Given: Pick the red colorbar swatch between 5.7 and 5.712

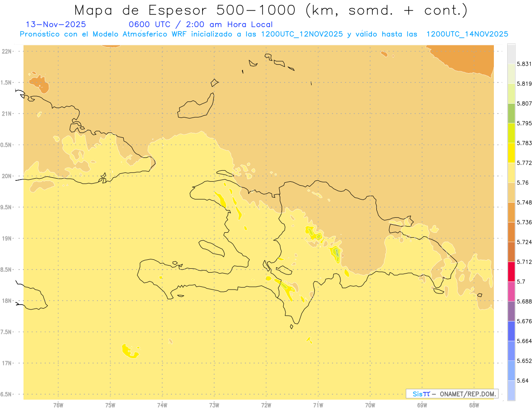Looking at the screenshot, I should [511, 271].
